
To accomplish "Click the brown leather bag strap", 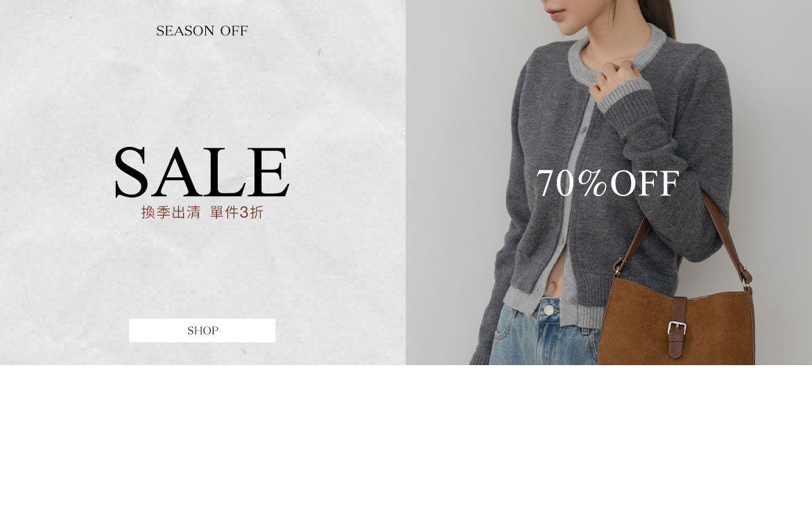I will (725, 233).
